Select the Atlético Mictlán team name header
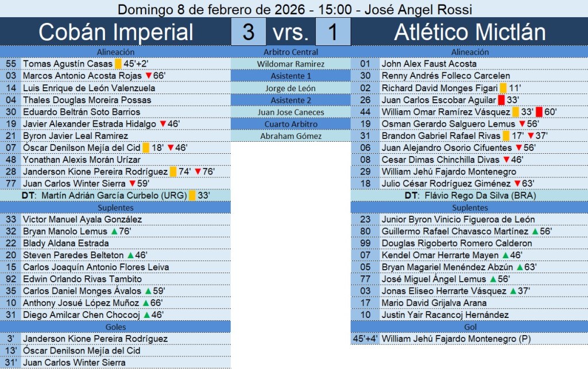Screen dimensions: 588x369 coord(470,32)
